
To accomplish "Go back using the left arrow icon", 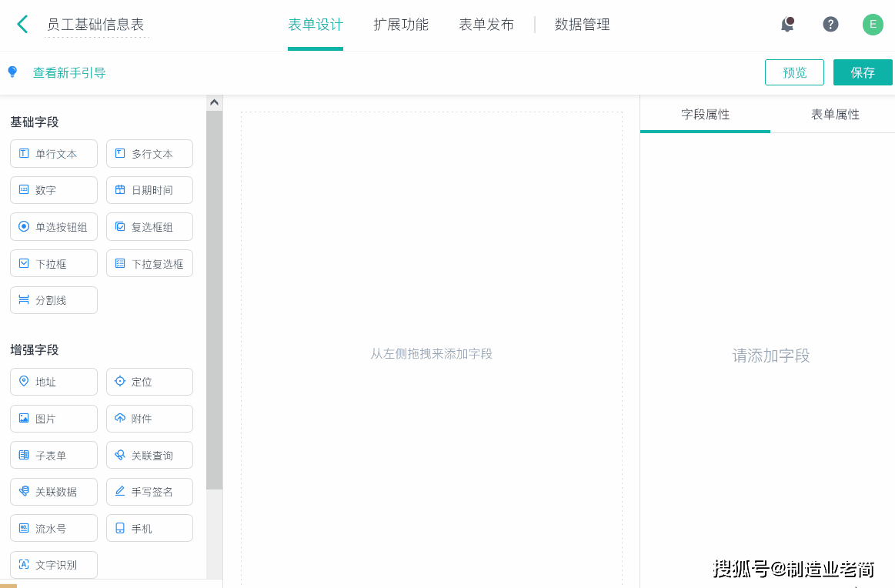I will [23, 24].
